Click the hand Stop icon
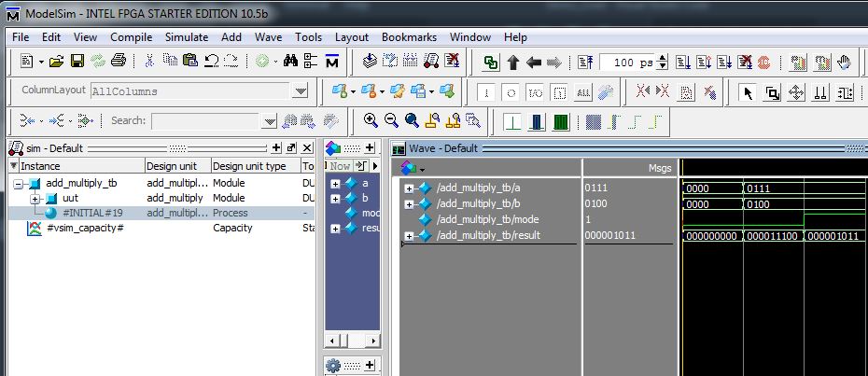This screenshot has width=868, height=376. 844,63
